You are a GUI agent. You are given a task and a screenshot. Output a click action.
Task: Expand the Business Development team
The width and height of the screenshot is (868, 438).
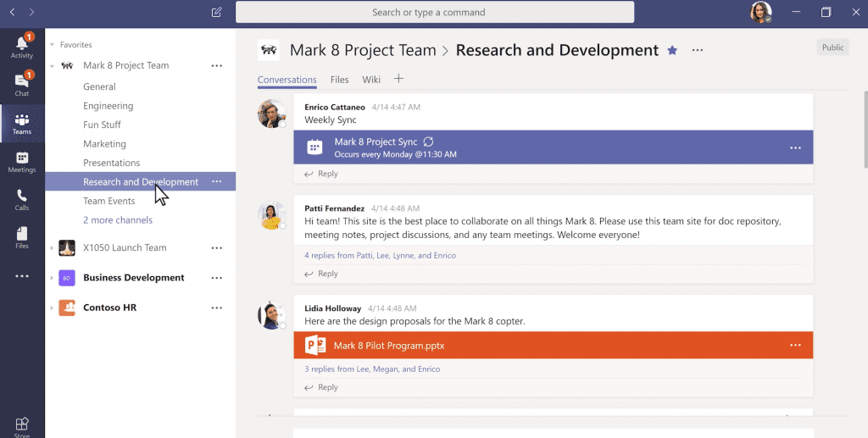click(x=52, y=278)
